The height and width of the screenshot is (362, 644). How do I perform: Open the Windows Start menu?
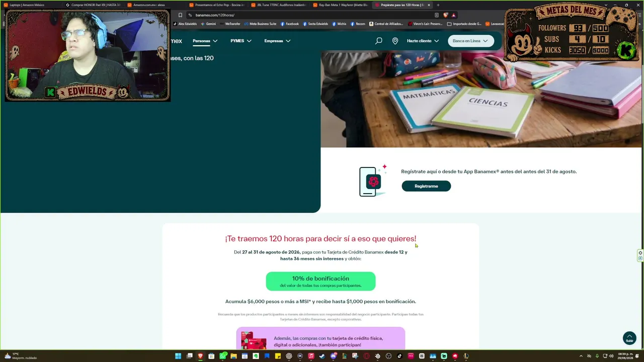pos(178,356)
